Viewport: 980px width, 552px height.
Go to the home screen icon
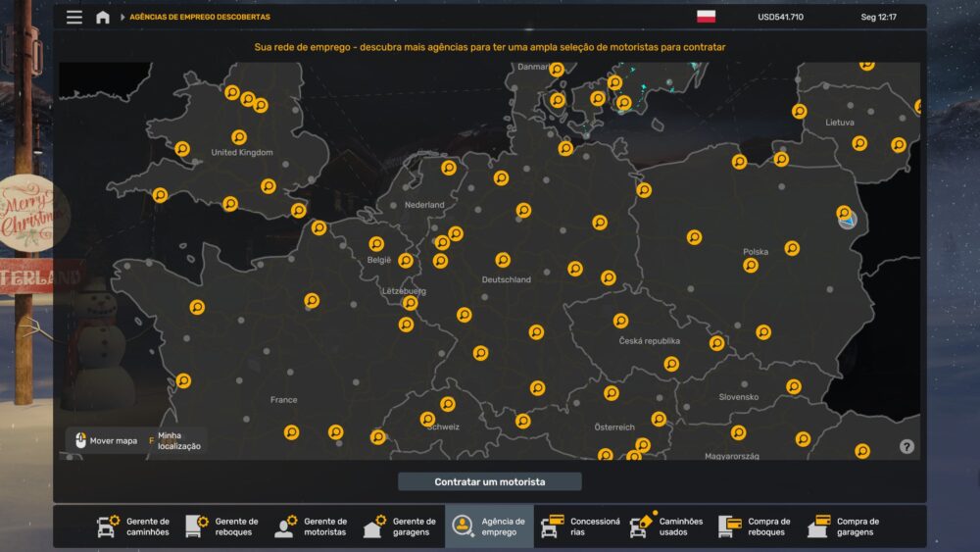coord(103,17)
